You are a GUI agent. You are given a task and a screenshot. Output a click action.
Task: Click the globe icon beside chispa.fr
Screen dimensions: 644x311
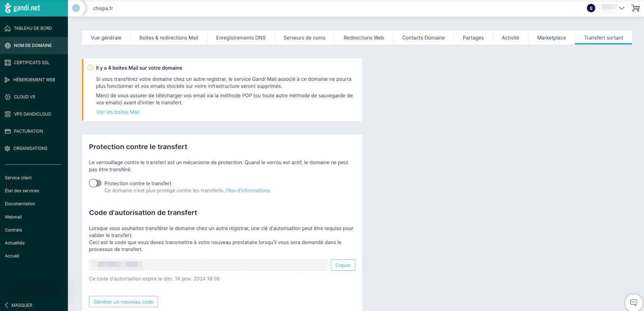[76, 8]
